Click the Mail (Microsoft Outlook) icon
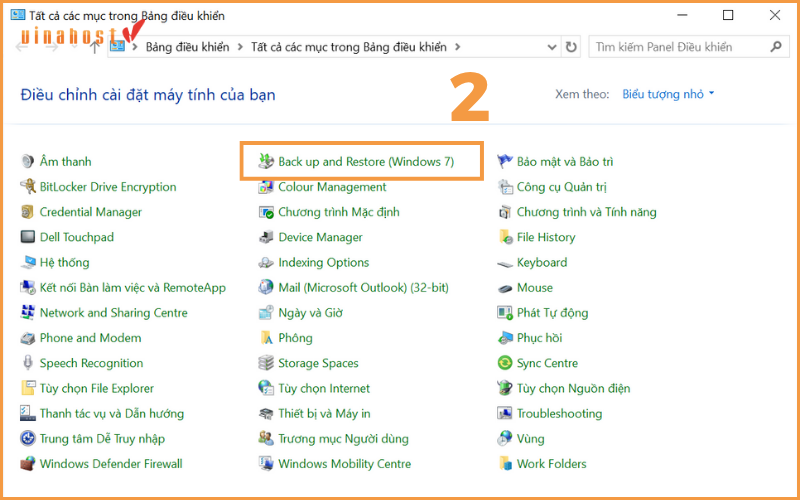Viewport: 800px width, 500px height. [266, 288]
